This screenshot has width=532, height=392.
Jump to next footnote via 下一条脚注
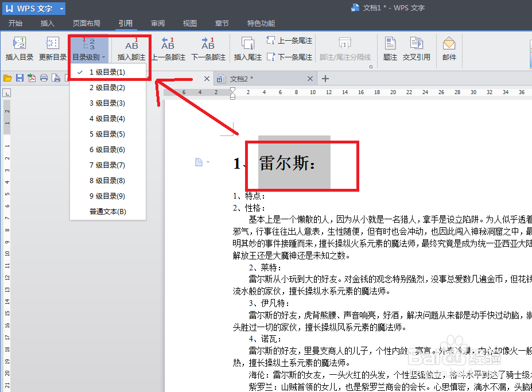point(207,49)
